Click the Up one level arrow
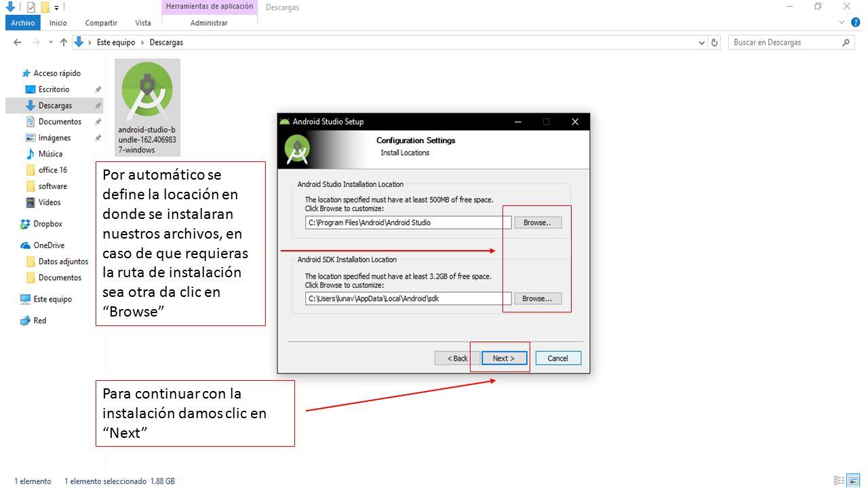The width and height of the screenshot is (868, 488). [64, 42]
